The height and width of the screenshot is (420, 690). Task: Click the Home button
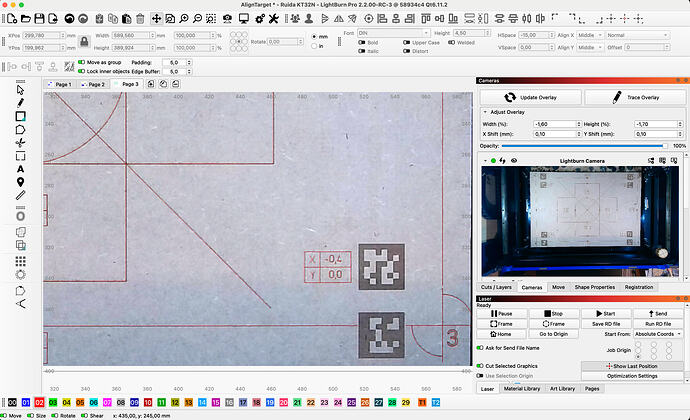pyautogui.click(x=502, y=334)
